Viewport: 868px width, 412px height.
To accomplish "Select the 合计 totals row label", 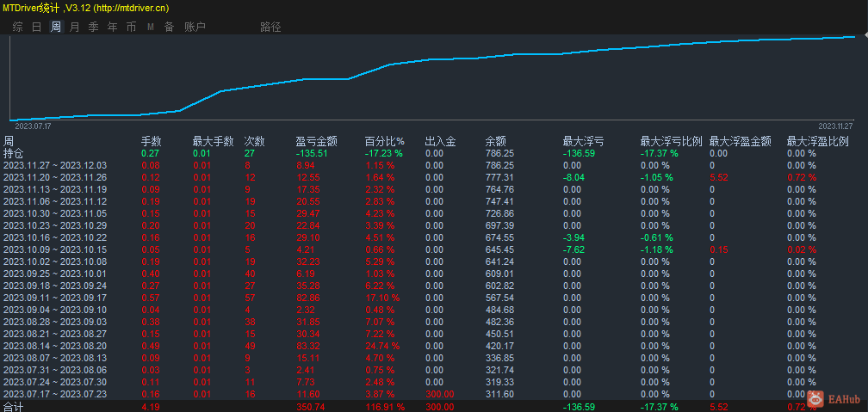I will (14, 407).
